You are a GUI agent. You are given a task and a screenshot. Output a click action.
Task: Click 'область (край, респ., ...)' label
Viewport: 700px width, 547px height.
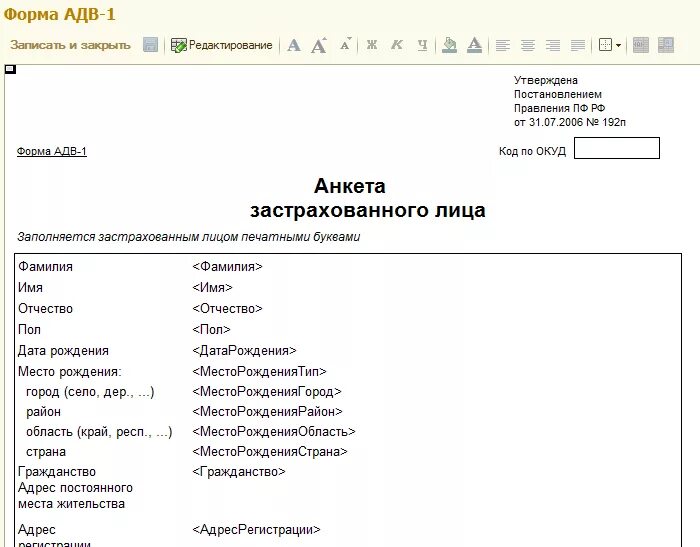[x=99, y=432]
